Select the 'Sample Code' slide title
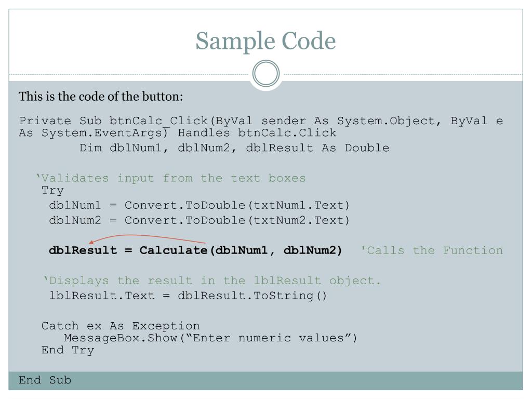 click(265, 41)
